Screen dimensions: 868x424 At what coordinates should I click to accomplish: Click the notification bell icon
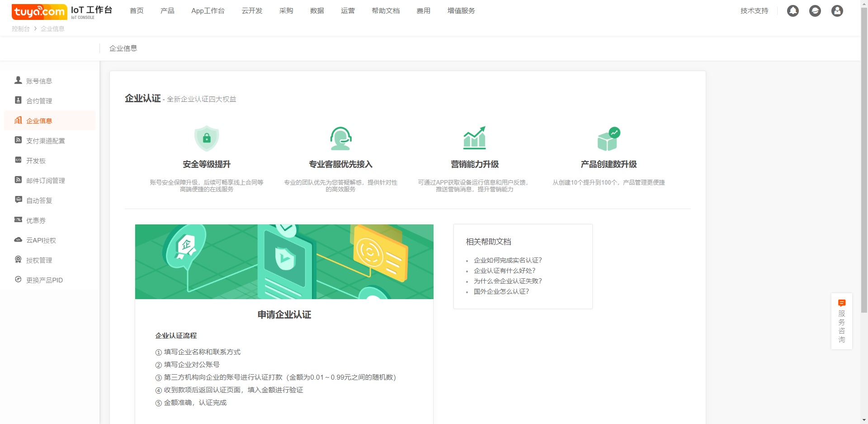(x=793, y=11)
